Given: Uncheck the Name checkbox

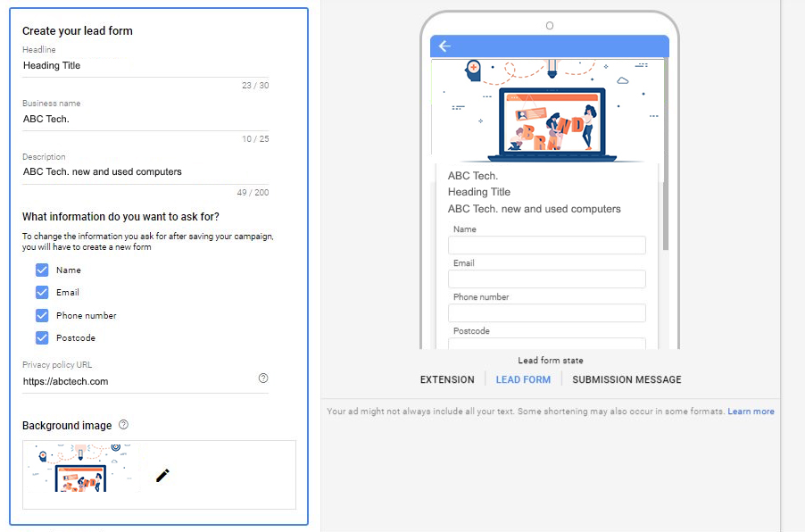Looking at the screenshot, I should click(x=42, y=270).
